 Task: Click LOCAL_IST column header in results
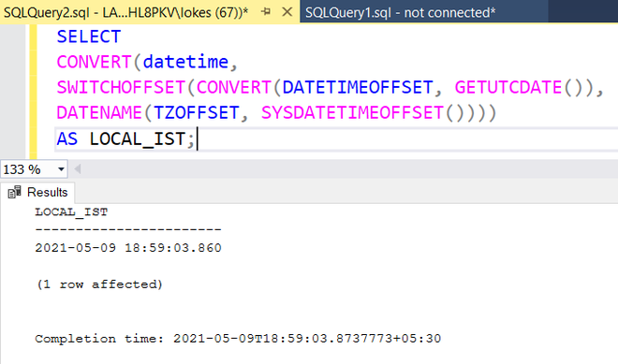(71, 212)
